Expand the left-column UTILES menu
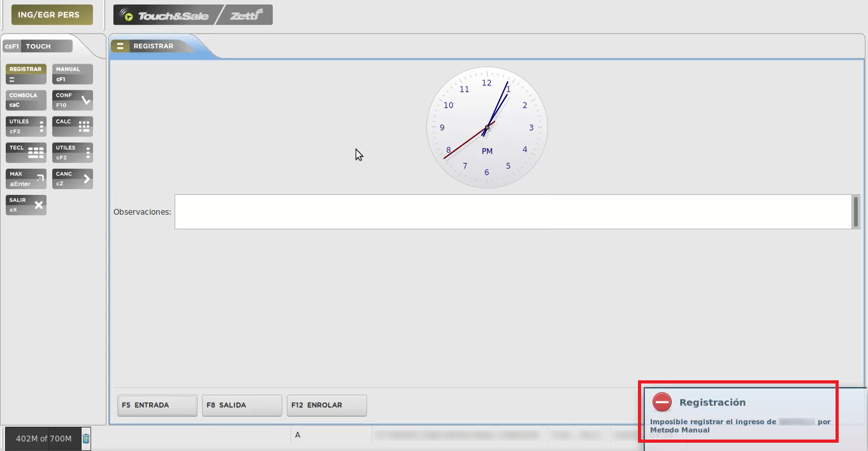The width and height of the screenshot is (868, 451). 26,126
